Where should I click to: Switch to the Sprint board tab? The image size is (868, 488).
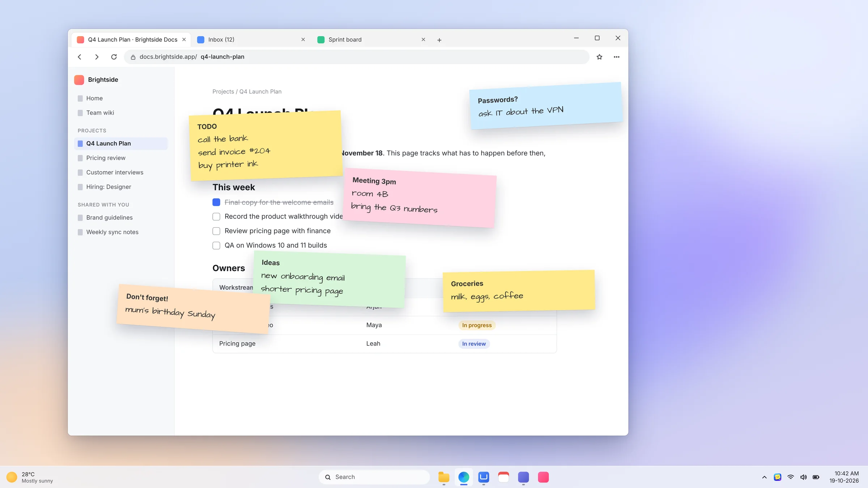pyautogui.click(x=371, y=39)
